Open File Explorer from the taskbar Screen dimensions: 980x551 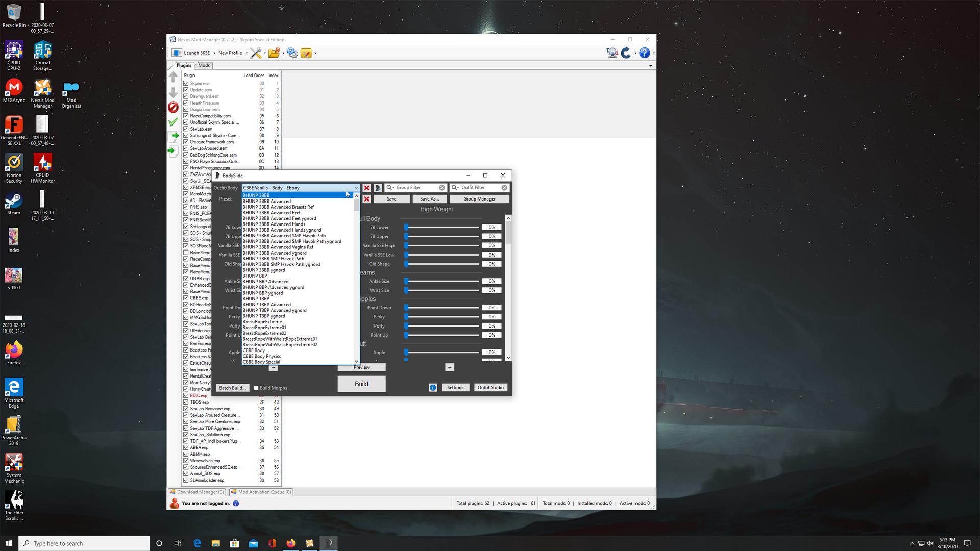click(216, 543)
